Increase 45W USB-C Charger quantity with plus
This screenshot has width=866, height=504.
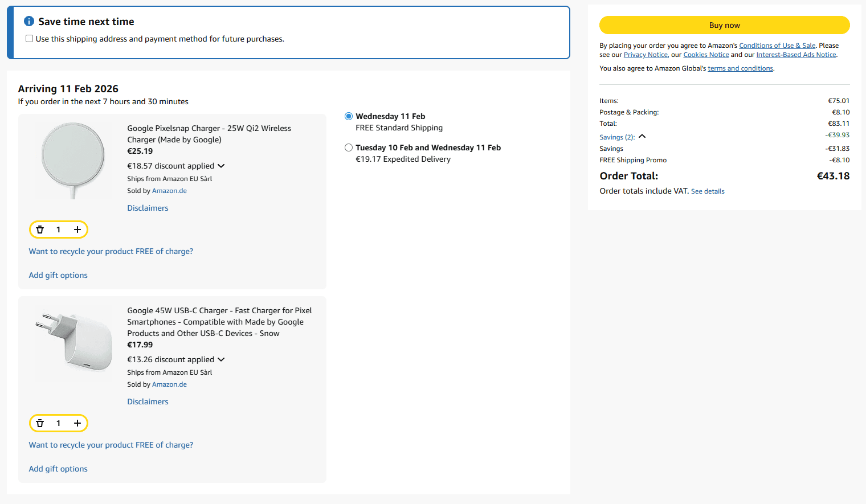coord(77,423)
